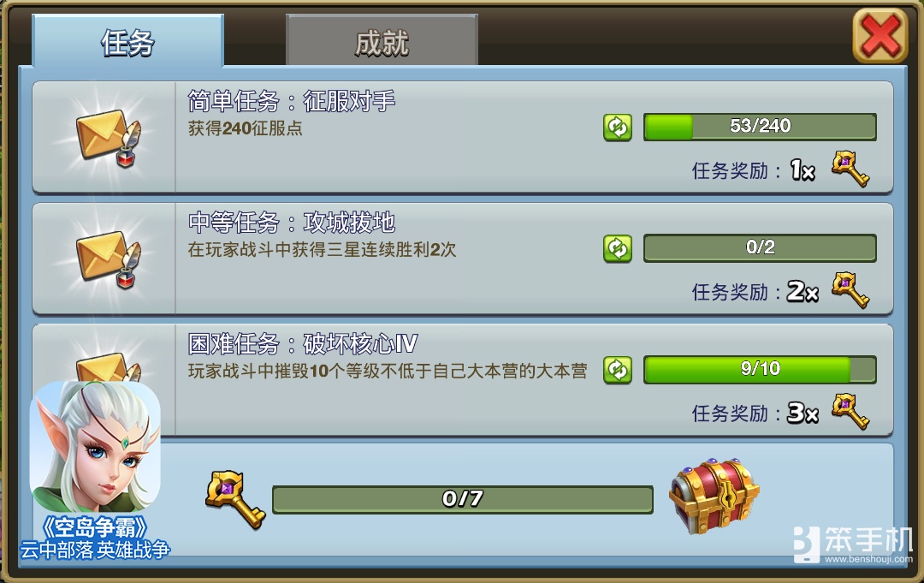
Task: Close the quest window with red X
Action: (x=880, y=36)
